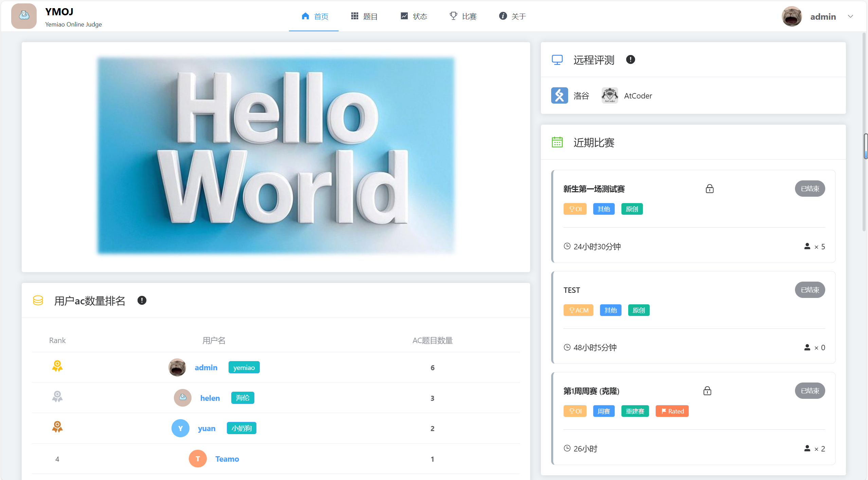Click the admin avatar in top bar
The width and height of the screenshot is (868, 480).
click(792, 16)
